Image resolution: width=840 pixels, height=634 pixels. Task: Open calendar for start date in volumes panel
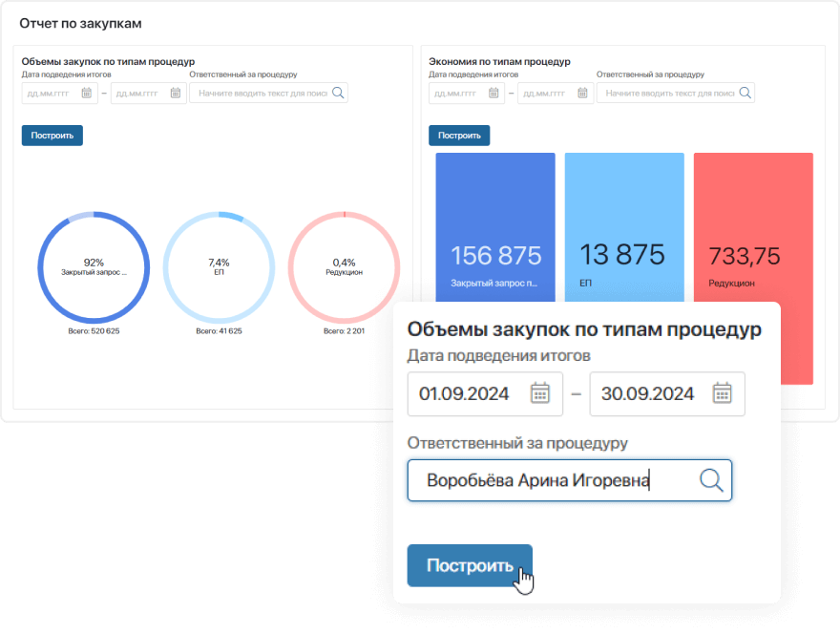(x=86, y=93)
